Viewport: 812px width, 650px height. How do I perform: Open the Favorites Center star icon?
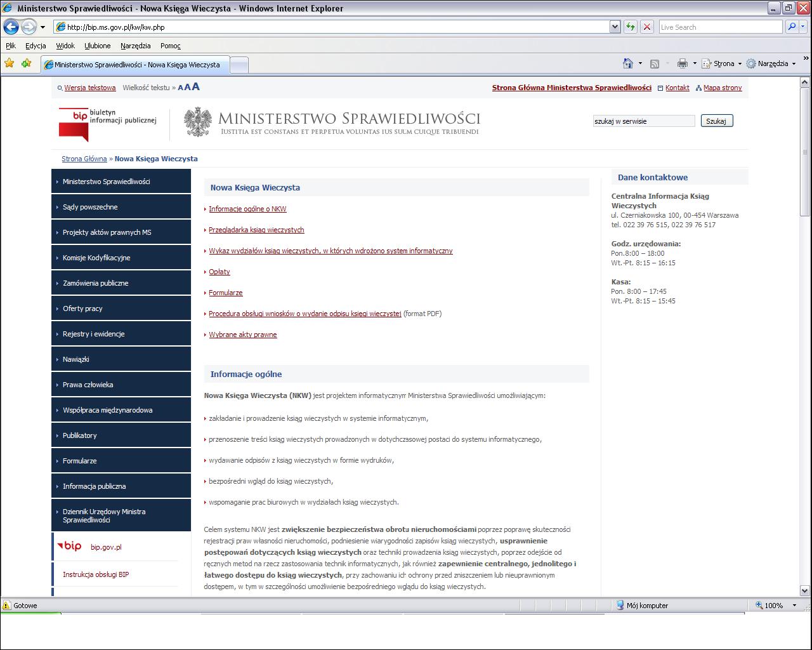tap(10, 63)
